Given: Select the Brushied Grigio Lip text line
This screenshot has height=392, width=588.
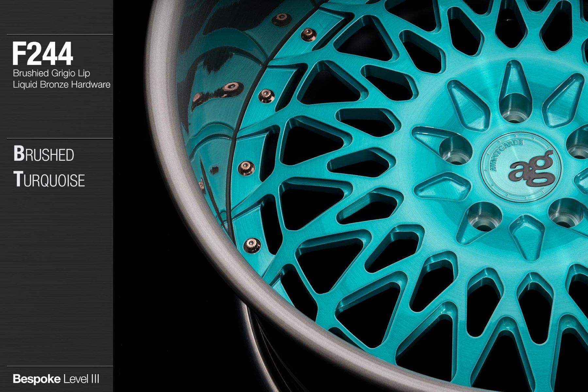Looking at the screenshot, I should point(51,73).
